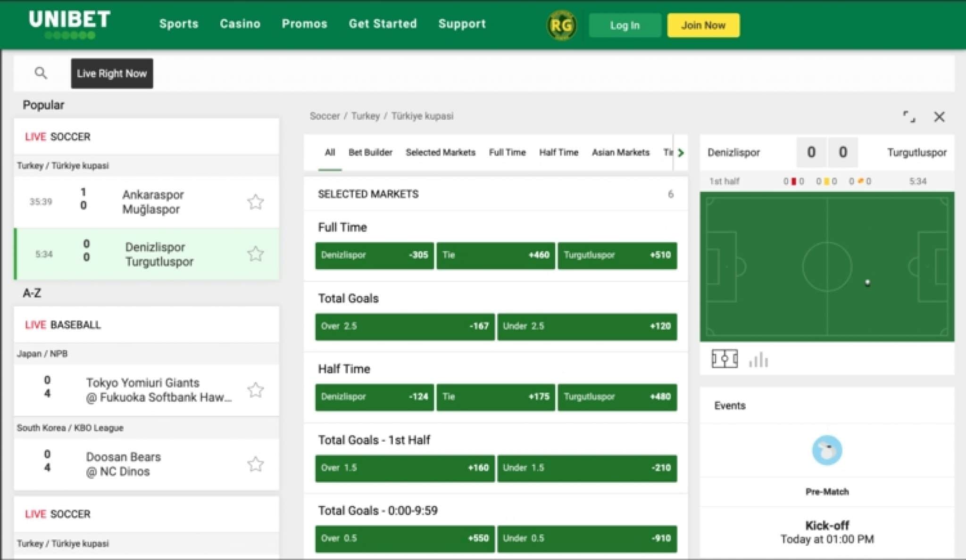Open the RG responsible gaming badge
The width and height of the screenshot is (966, 560).
(561, 25)
